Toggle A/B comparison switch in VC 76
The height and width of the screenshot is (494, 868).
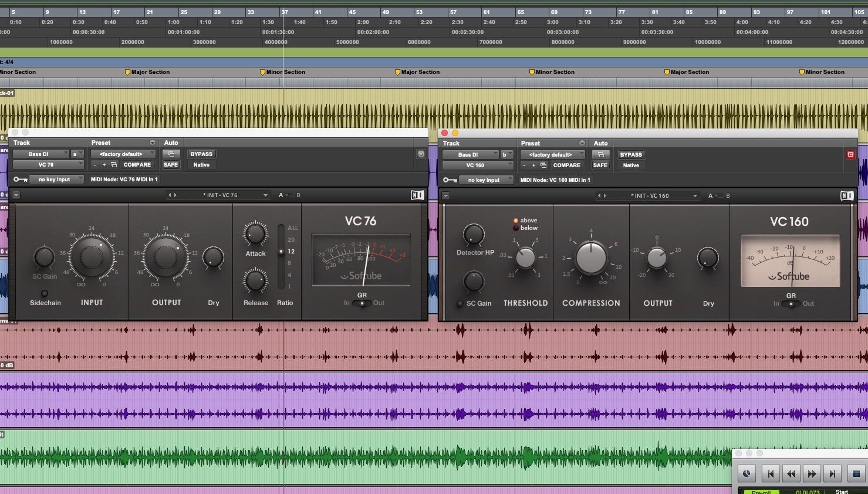289,195
